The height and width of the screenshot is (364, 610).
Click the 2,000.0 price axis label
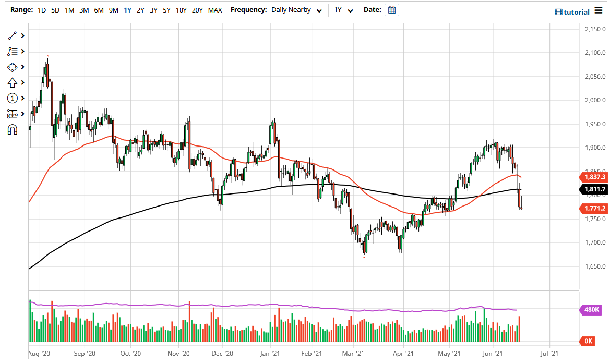pos(595,100)
